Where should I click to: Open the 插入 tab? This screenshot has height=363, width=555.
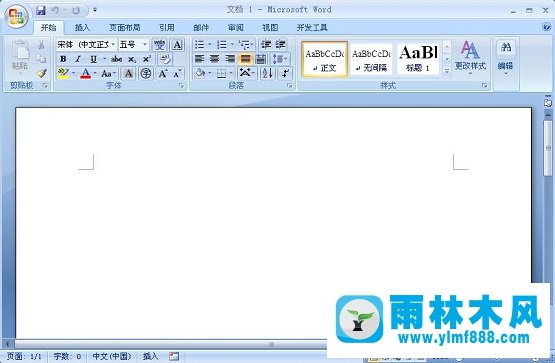pos(82,28)
